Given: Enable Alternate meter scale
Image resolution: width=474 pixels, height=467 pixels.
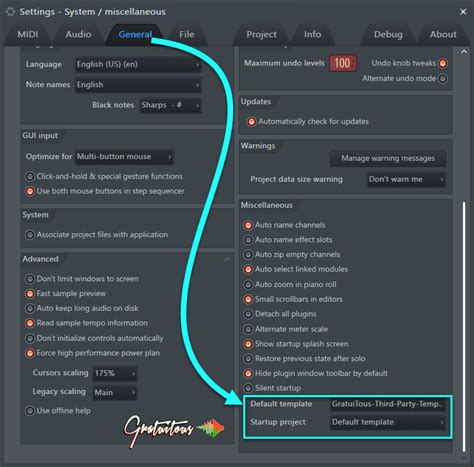Looking at the screenshot, I should click(x=248, y=329).
